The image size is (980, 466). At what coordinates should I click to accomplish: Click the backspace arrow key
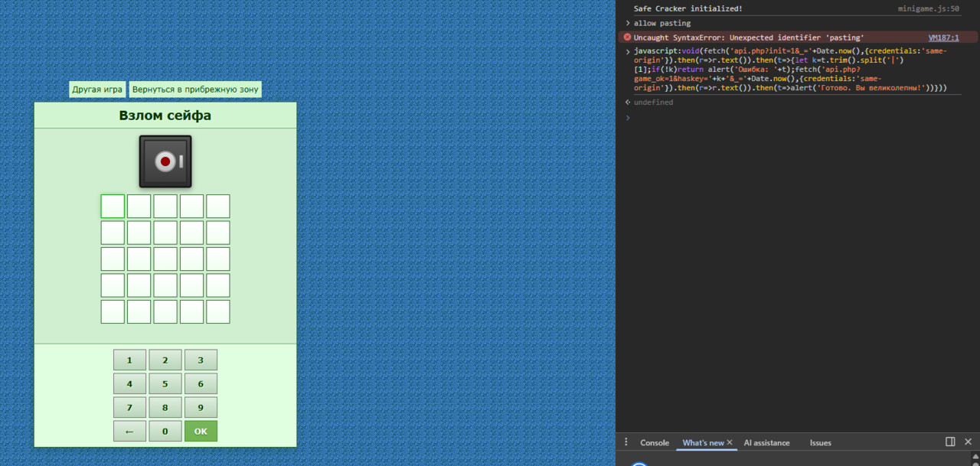pos(129,431)
